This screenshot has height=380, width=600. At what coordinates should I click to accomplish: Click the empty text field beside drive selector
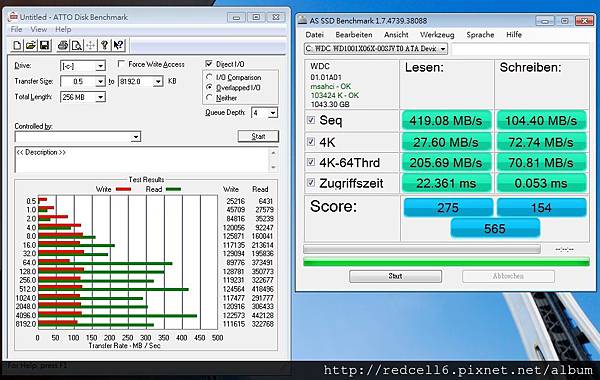520,49
